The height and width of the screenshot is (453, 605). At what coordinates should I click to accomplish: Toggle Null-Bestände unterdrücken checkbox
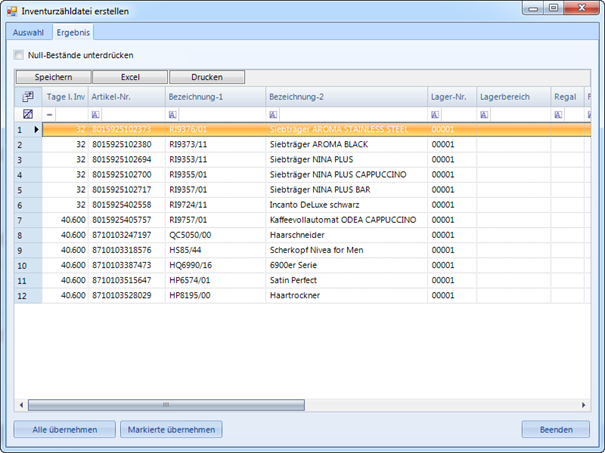(x=18, y=55)
